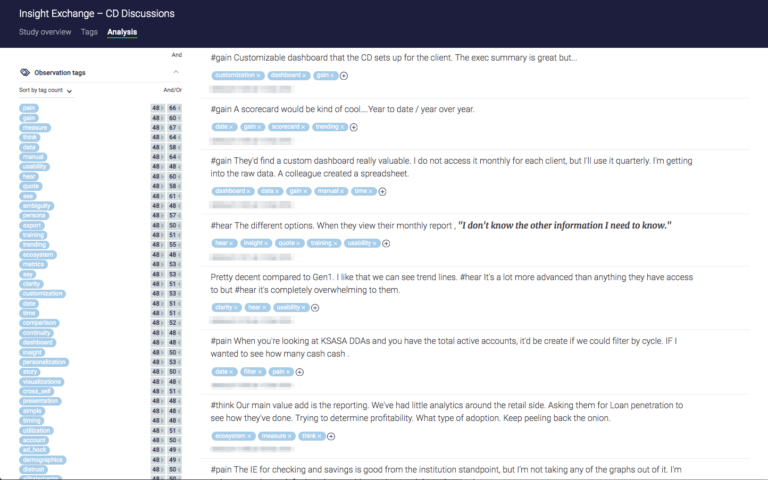Filter by the 'ecosystem' tag in sidebar
Screen dimensions: 768x480
38,254
